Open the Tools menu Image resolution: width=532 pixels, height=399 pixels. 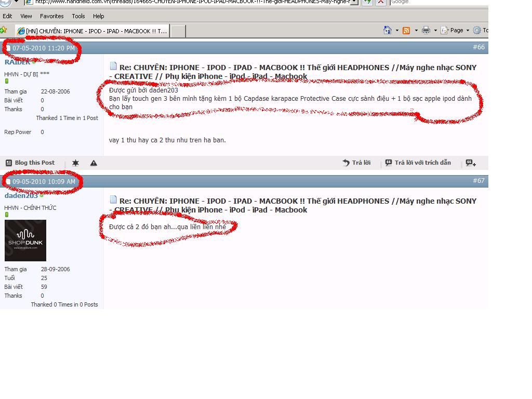(78, 16)
